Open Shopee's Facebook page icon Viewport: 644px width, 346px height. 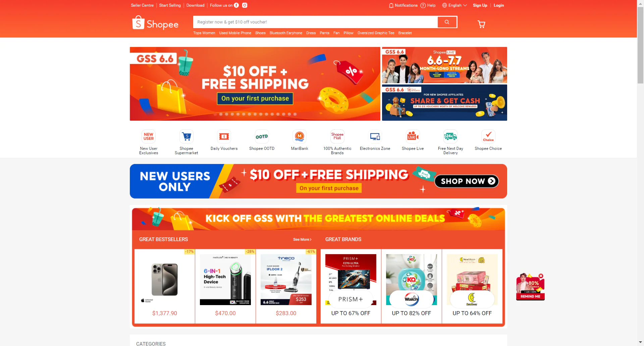[236, 5]
